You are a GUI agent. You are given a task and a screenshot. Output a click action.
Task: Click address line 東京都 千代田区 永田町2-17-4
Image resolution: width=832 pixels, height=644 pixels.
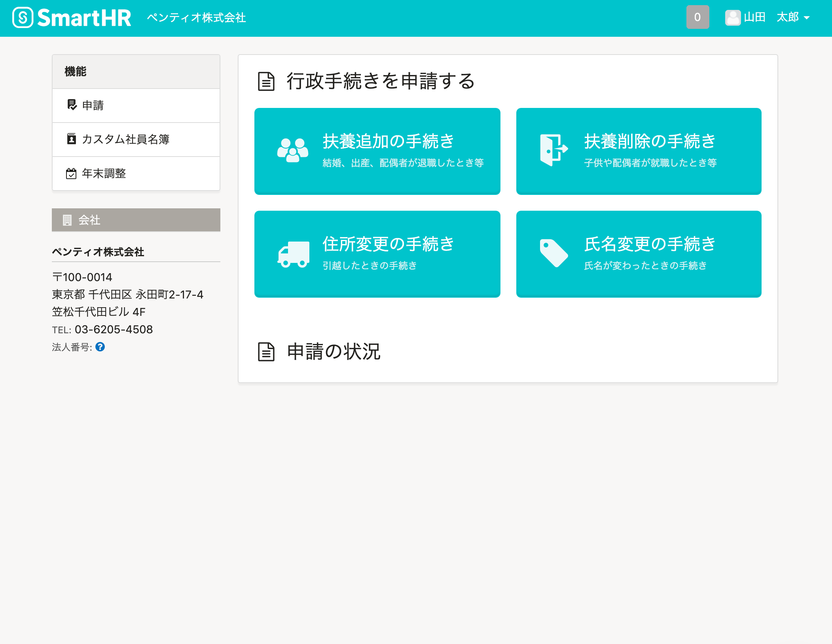pos(128,295)
